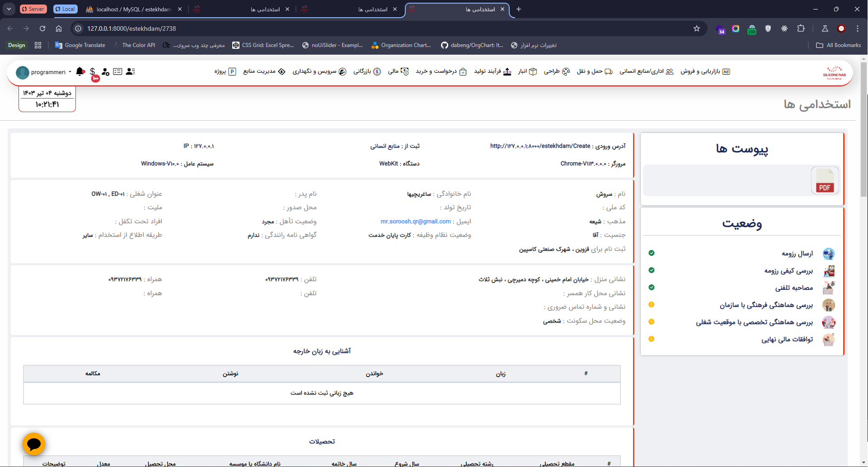Open the PDF attachment file
868x467 pixels.
pos(825,180)
